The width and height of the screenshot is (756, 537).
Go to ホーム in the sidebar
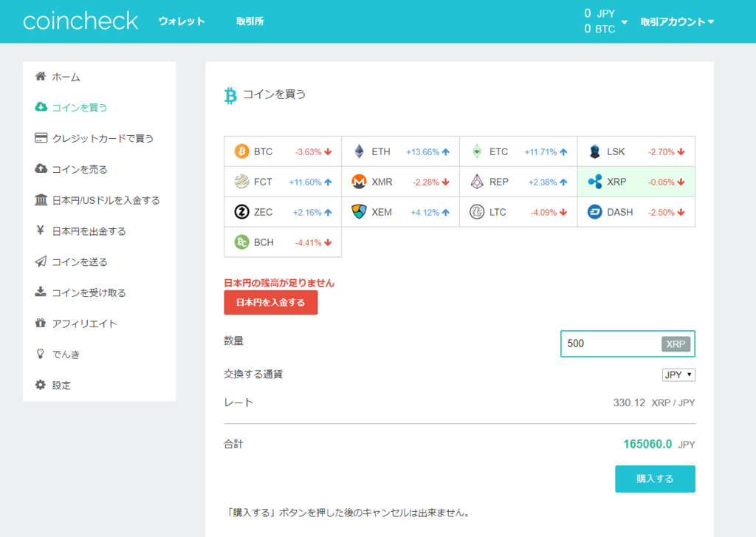pos(66,77)
